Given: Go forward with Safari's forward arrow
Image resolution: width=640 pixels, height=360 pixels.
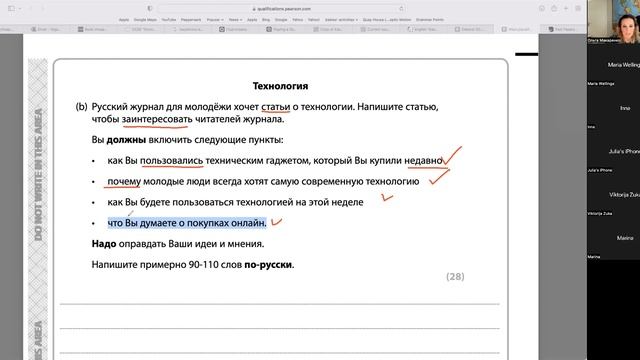Looking at the screenshot, I should coord(42,8).
